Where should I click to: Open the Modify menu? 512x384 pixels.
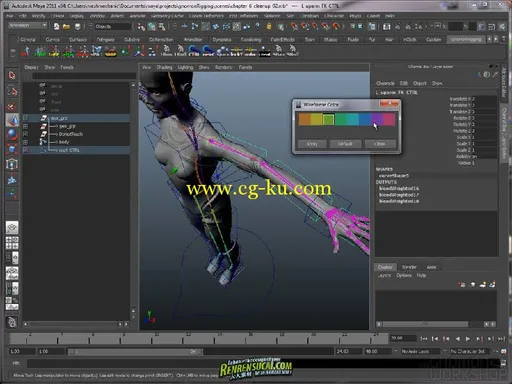pos(38,16)
